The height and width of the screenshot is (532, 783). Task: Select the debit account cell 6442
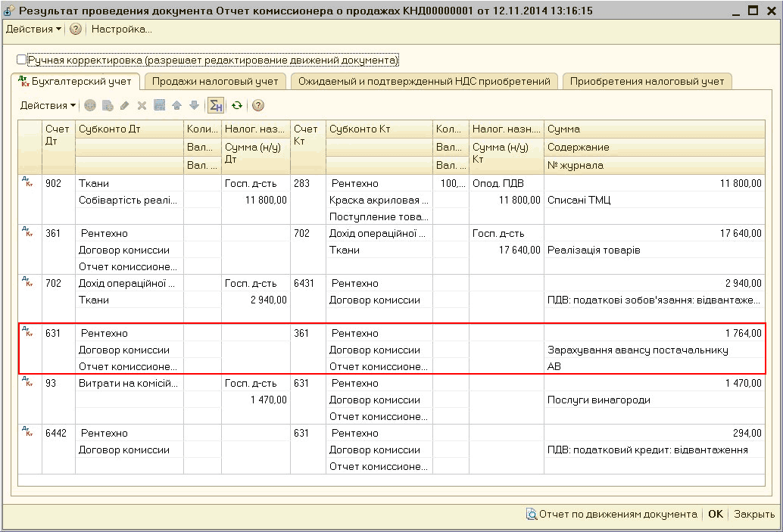tap(58, 433)
